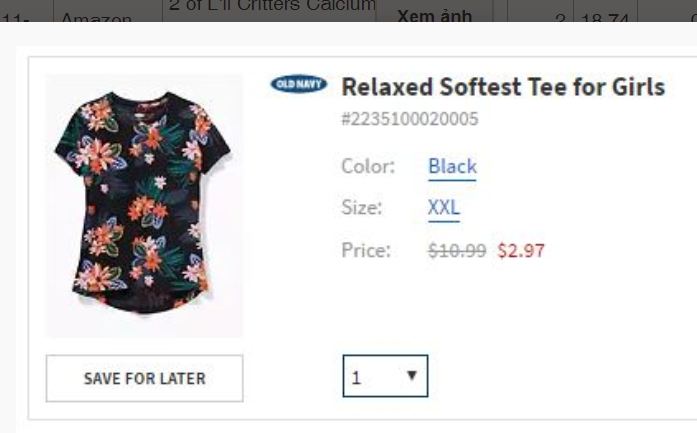This screenshot has width=697, height=433.
Task: Click the Color label text
Action: pos(368,166)
